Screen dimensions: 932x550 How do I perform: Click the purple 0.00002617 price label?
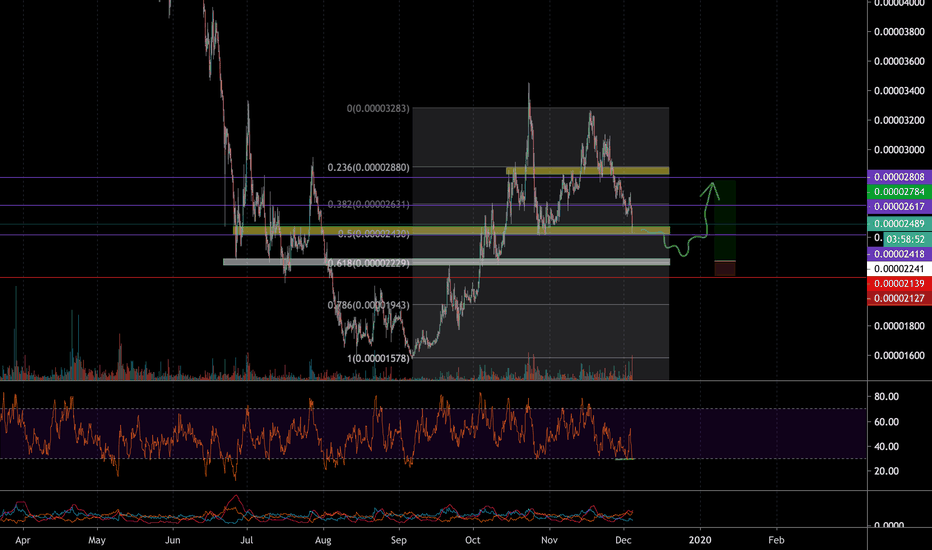(x=899, y=206)
